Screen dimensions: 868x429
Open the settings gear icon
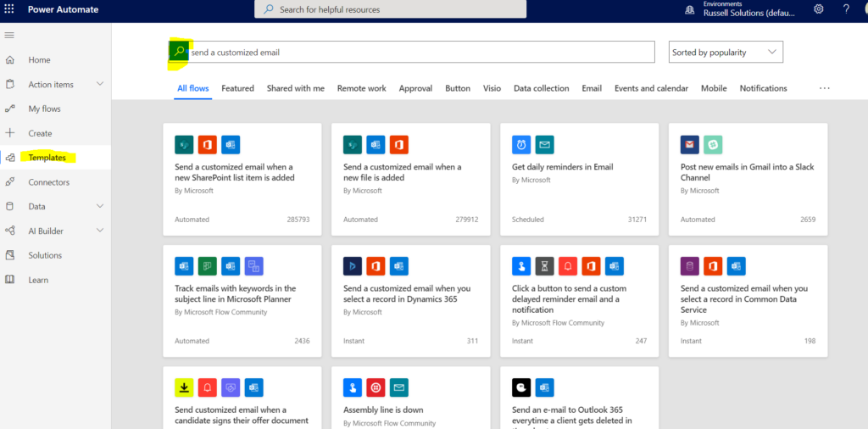[x=818, y=8]
